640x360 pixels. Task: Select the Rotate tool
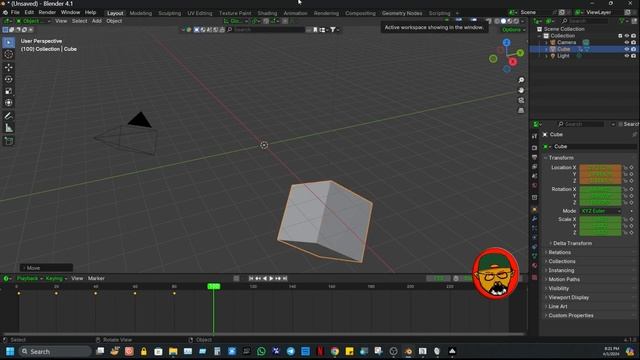coord(9,79)
